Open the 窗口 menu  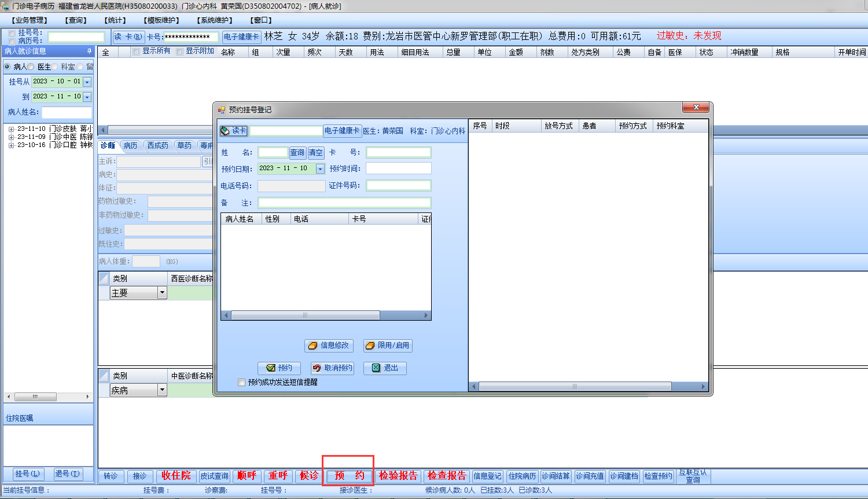(x=260, y=20)
